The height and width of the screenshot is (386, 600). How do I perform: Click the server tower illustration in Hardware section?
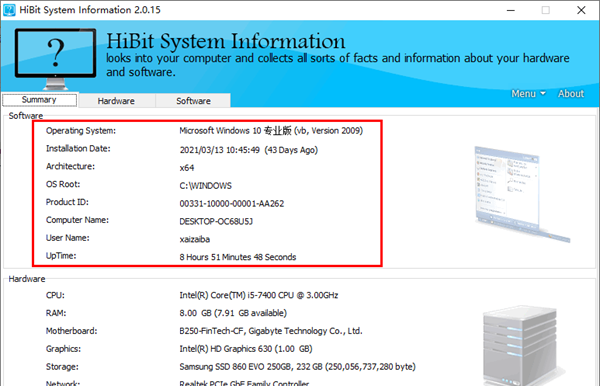522,345
